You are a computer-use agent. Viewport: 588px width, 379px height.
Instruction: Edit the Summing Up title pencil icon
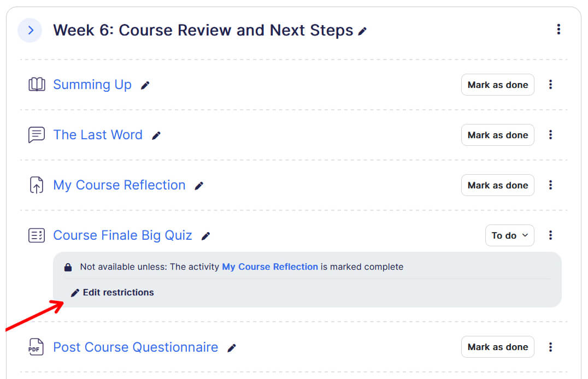[x=145, y=85]
